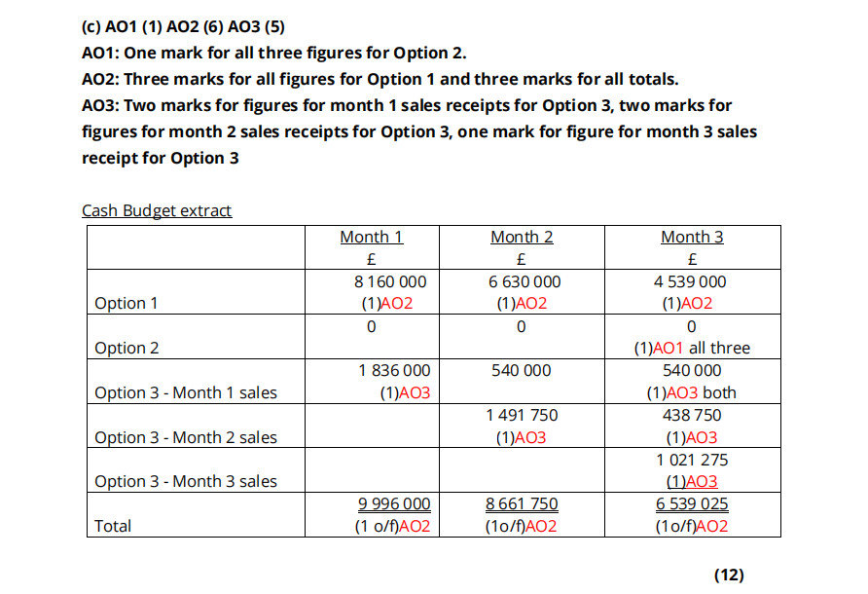This screenshot has height=594, width=868.
Task: Select the 1 836 000 value
Action: coord(394,370)
